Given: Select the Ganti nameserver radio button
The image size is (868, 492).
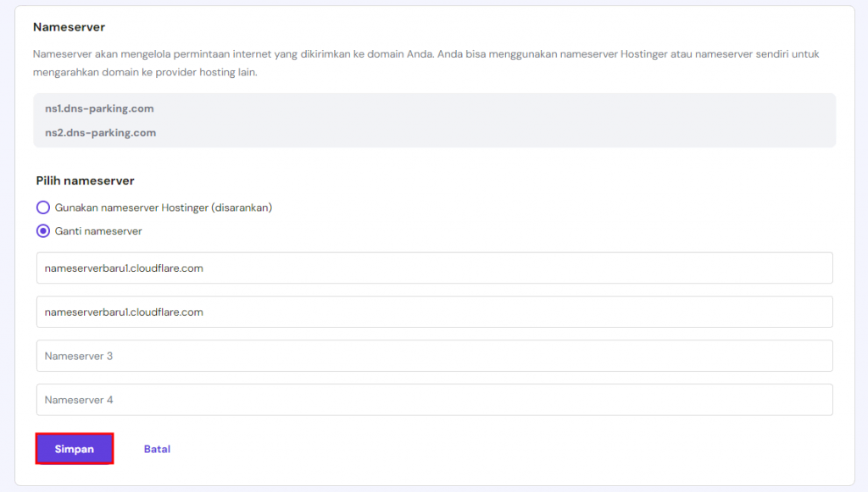Looking at the screenshot, I should [43, 231].
